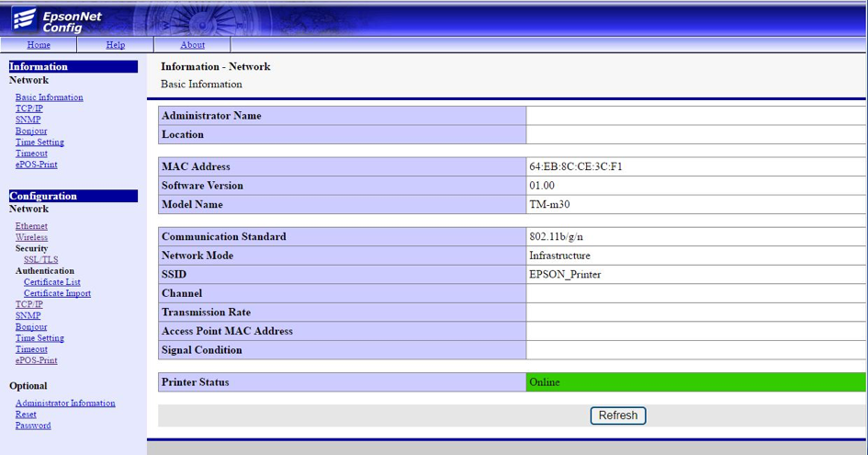View the Certificate List link
Image resolution: width=868 pixels, height=455 pixels.
51,282
